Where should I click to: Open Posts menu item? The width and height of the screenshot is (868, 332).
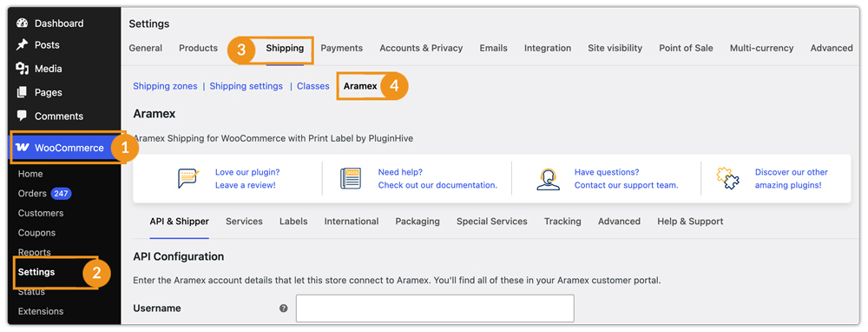[x=47, y=45]
